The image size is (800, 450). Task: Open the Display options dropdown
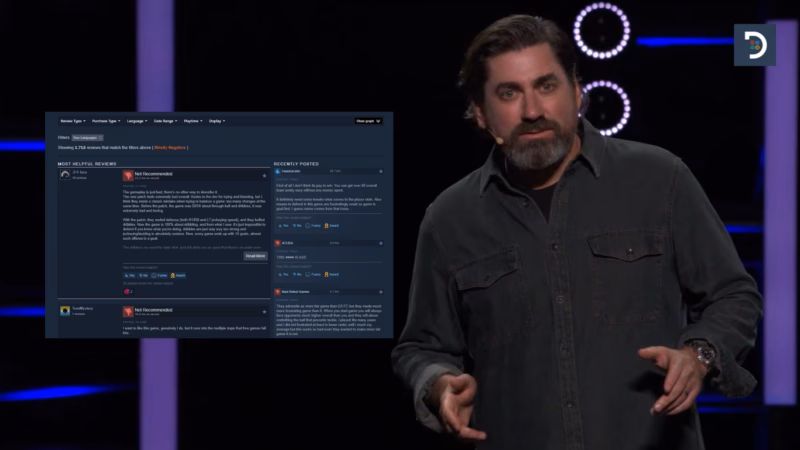[x=217, y=121]
